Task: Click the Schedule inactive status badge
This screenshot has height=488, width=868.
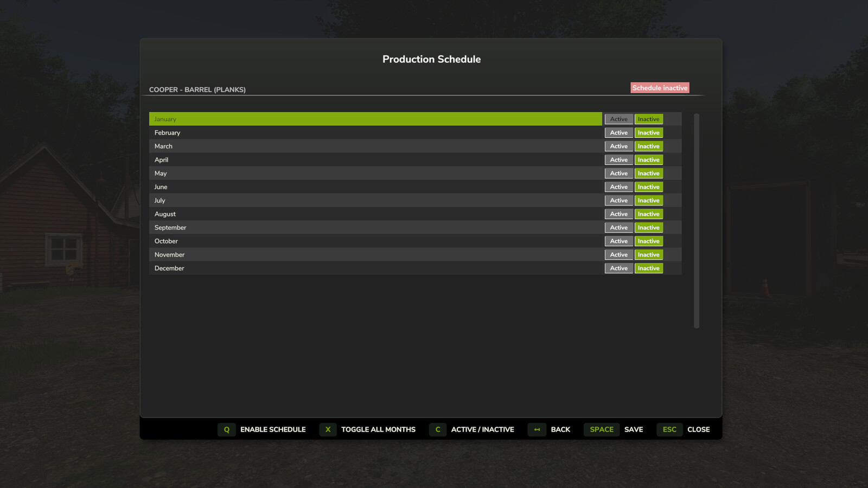Action: tap(660, 88)
